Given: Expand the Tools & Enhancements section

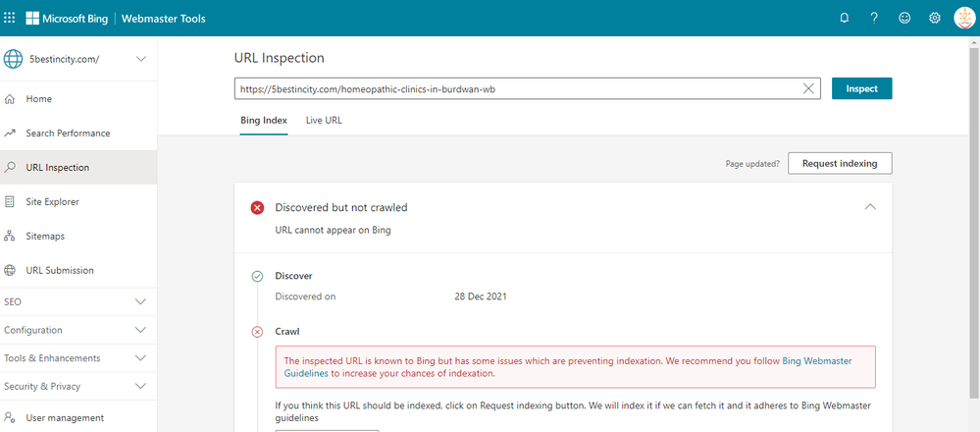Looking at the screenshot, I should click(78, 358).
